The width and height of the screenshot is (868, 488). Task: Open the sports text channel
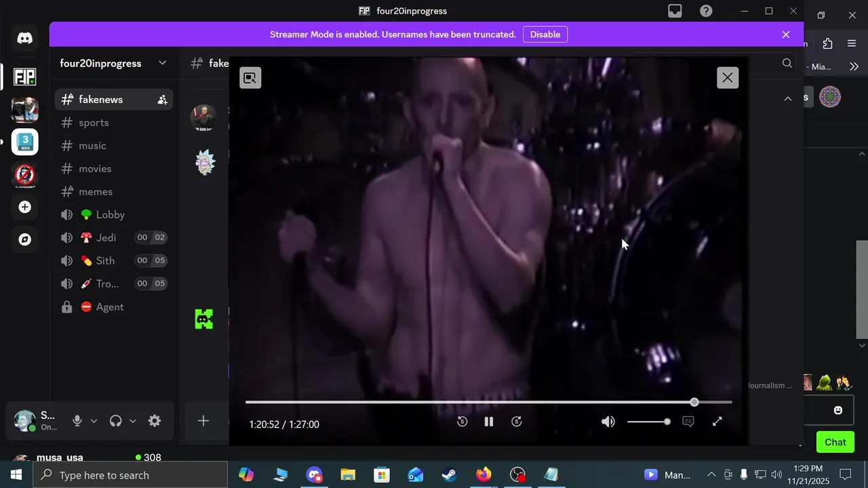(113, 123)
